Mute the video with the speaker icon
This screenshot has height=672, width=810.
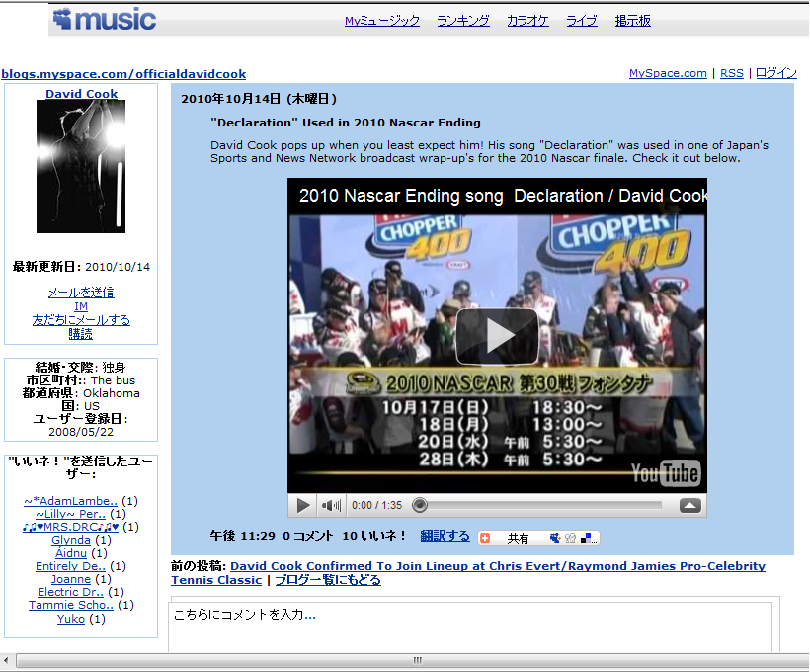point(331,505)
